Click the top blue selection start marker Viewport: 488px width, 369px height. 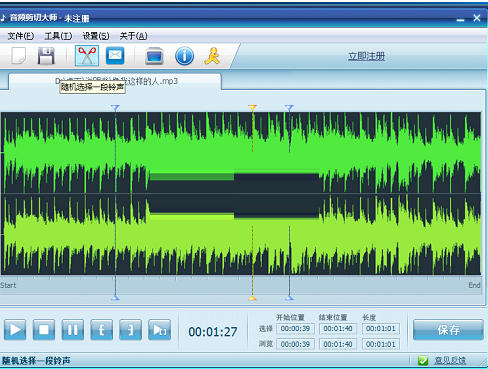115,108
